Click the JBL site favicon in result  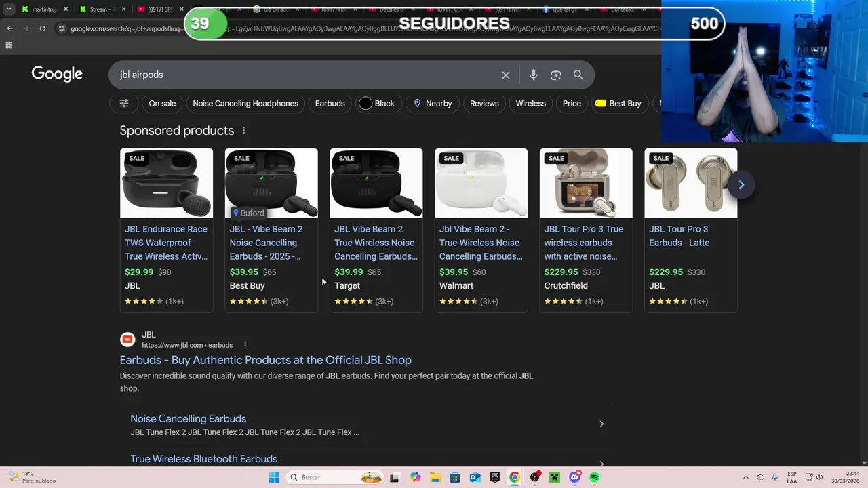tap(127, 340)
